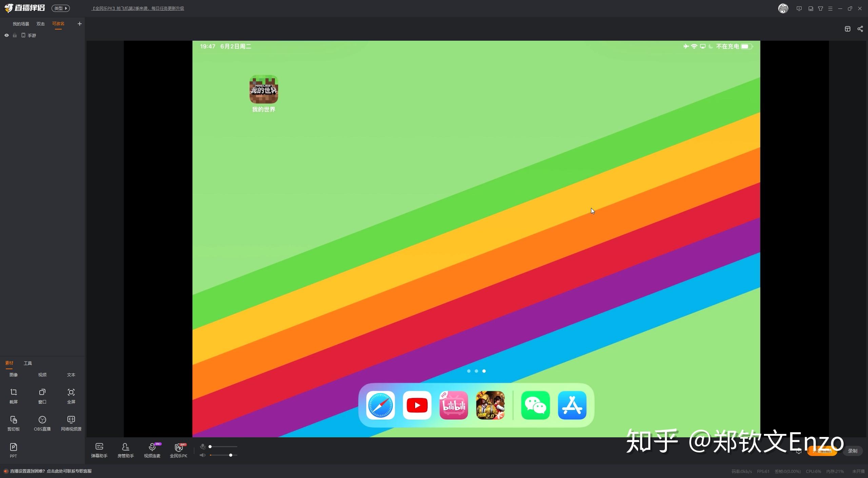Toggle visibility eye of 手游 source
This screenshot has width=868, height=478.
click(6, 35)
